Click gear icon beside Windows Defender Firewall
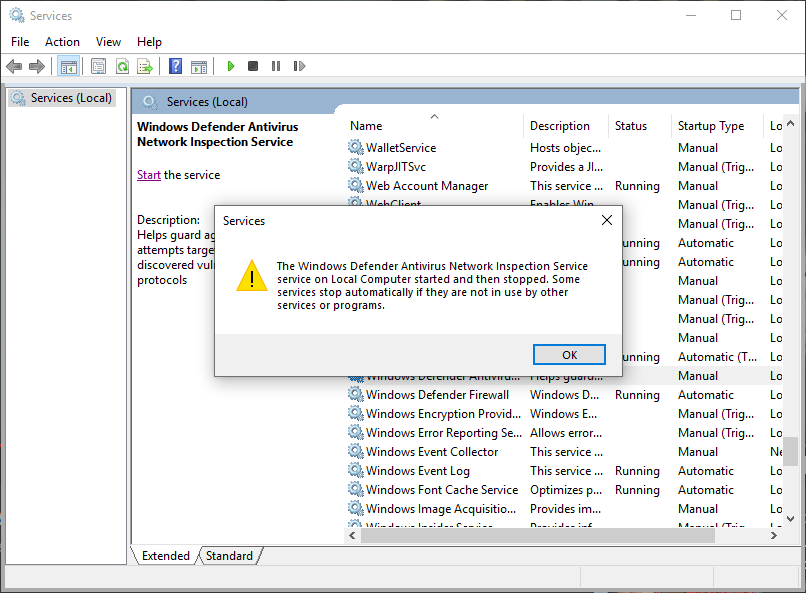This screenshot has height=593, width=806. pos(356,395)
